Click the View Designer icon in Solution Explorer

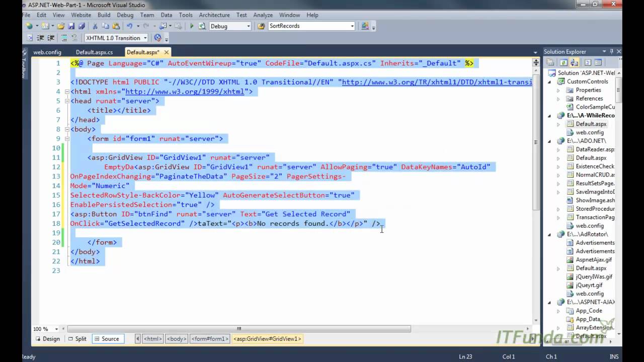click(598, 62)
